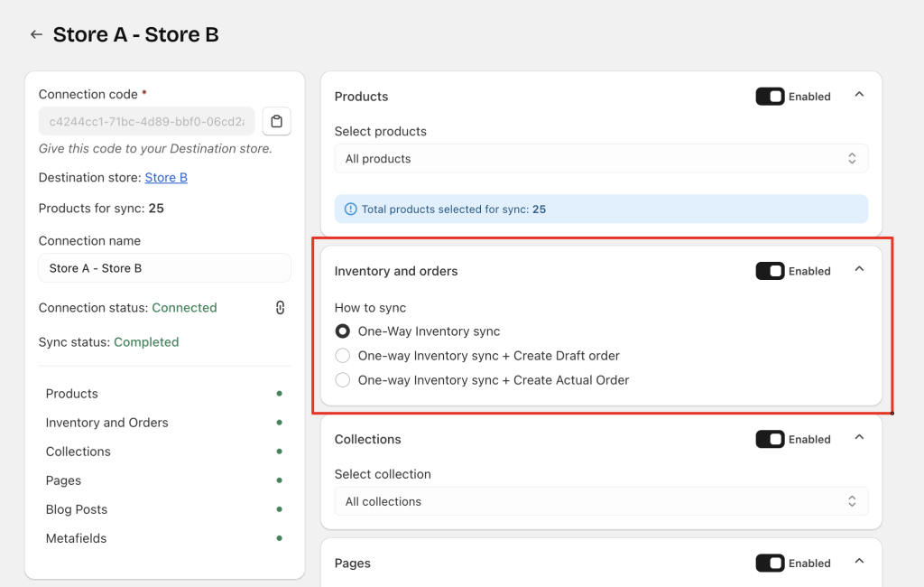Copy the connection code with clipboard icon
This screenshot has height=587, width=924.
point(277,122)
